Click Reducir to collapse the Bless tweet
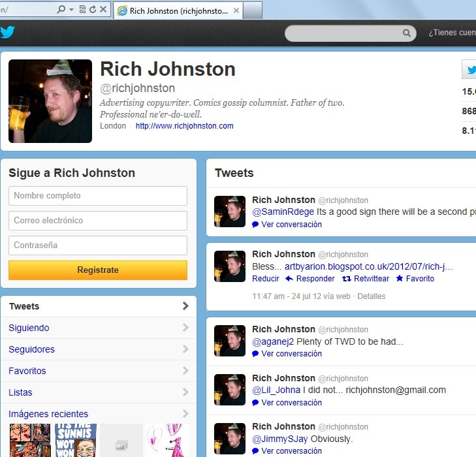Image resolution: width=476 pixels, height=457 pixels. tap(265, 279)
